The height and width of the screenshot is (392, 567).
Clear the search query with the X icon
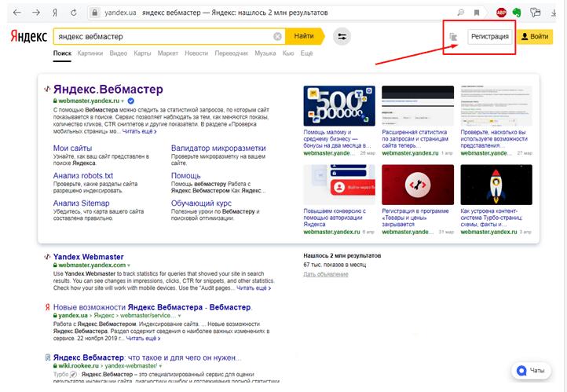pos(277,36)
